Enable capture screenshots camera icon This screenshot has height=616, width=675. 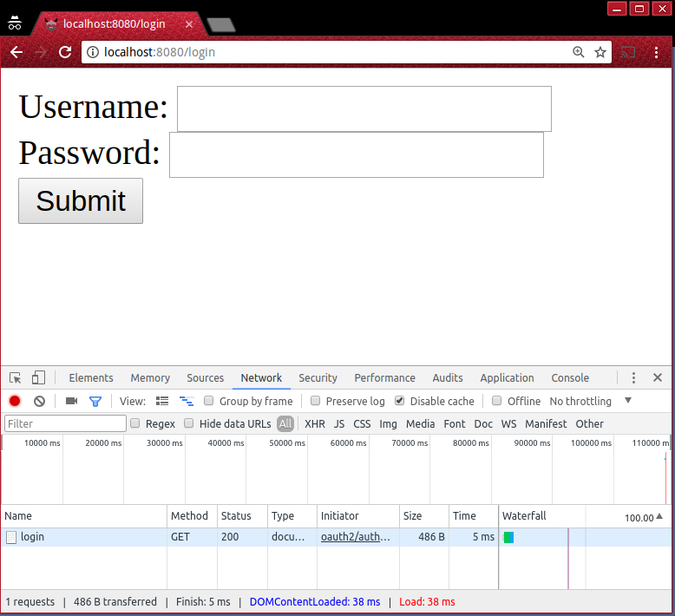(71, 402)
